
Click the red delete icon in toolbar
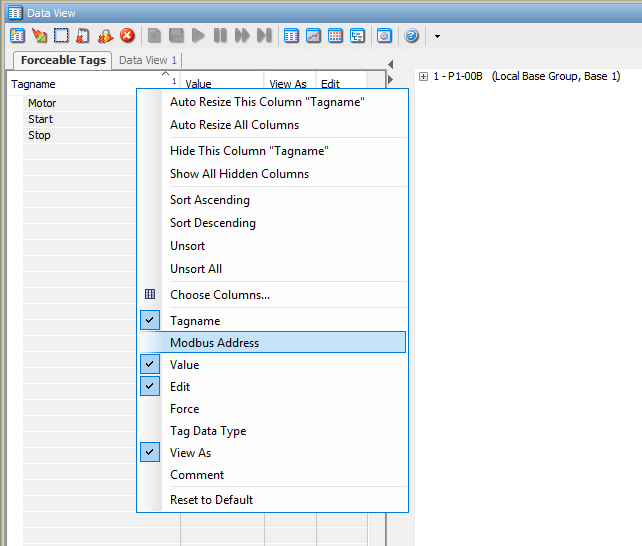pyautogui.click(x=127, y=36)
